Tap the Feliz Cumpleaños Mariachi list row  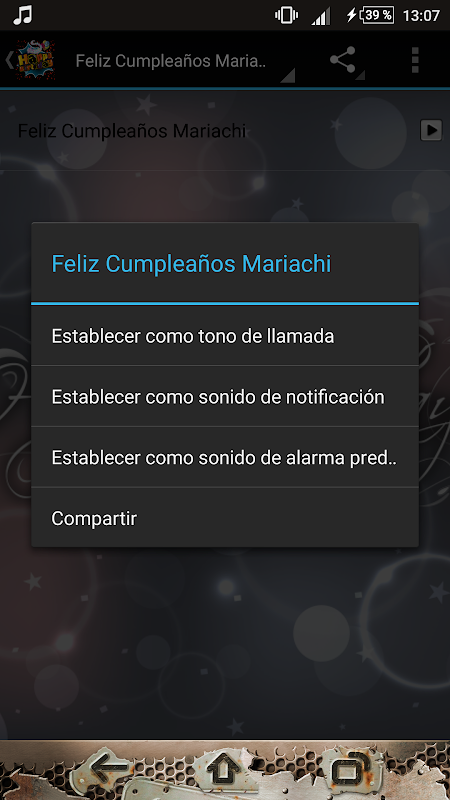(x=225, y=131)
